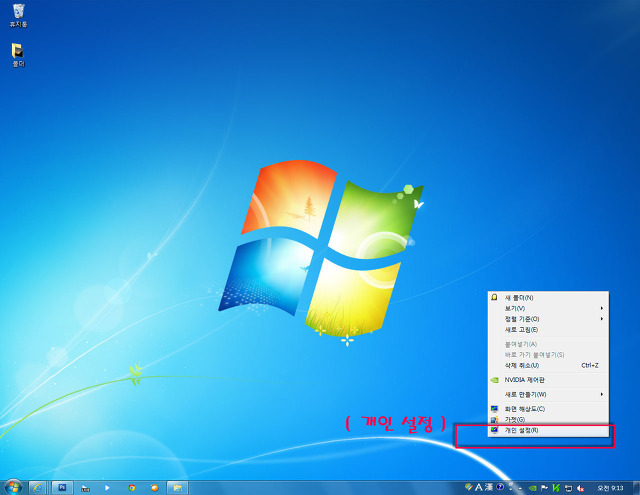The width and height of the screenshot is (640, 495).
Task: Switch to Photoshop in the taskbar
Action: point(62,488)
